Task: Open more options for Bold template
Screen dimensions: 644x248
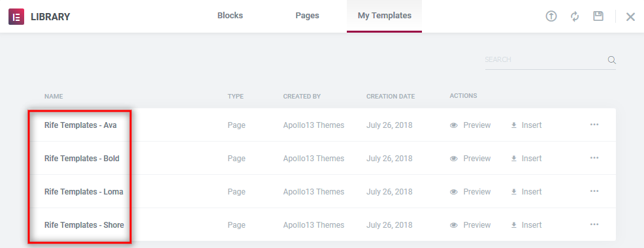Action: tap(594, 158)
